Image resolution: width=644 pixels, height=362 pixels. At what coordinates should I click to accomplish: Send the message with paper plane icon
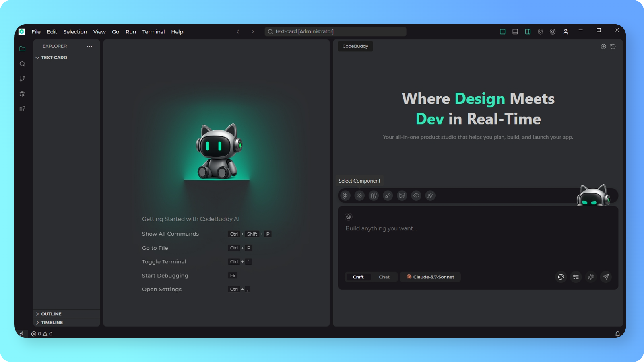[x=606, y=277]
